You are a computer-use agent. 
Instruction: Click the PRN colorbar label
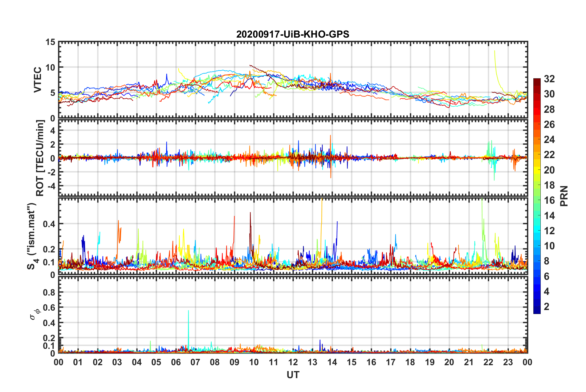coord(564,196)
